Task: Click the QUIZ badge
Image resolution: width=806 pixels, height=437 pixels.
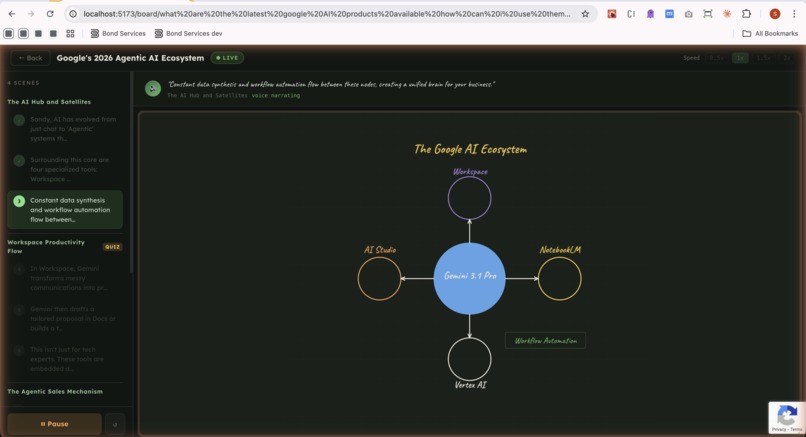Action: click(x=113, y=247)
